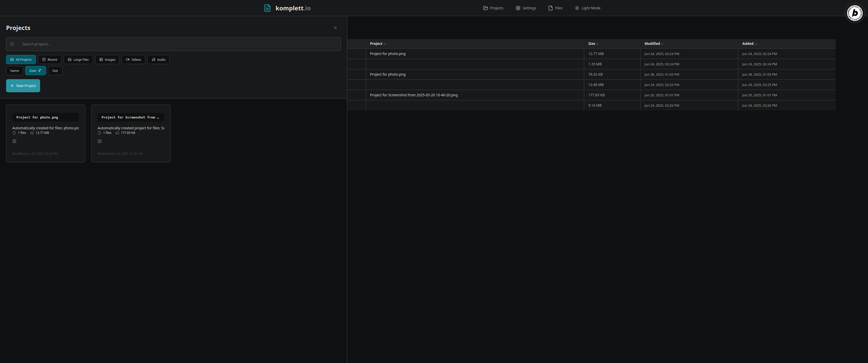Click the komplett.io document logo icon
Image resolution: width=868 pixels, height=363 pixels.
pos(267,8)
